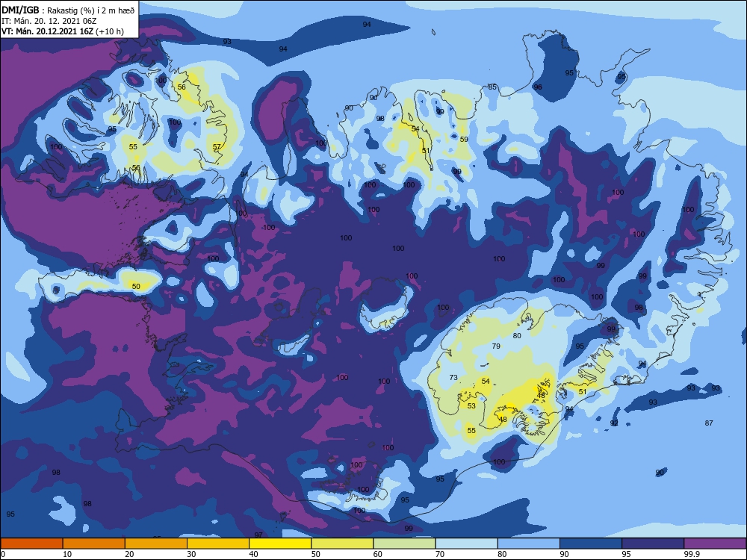
Task: Select the amber 20–30 legend swatch
Action: coord(156,544)
